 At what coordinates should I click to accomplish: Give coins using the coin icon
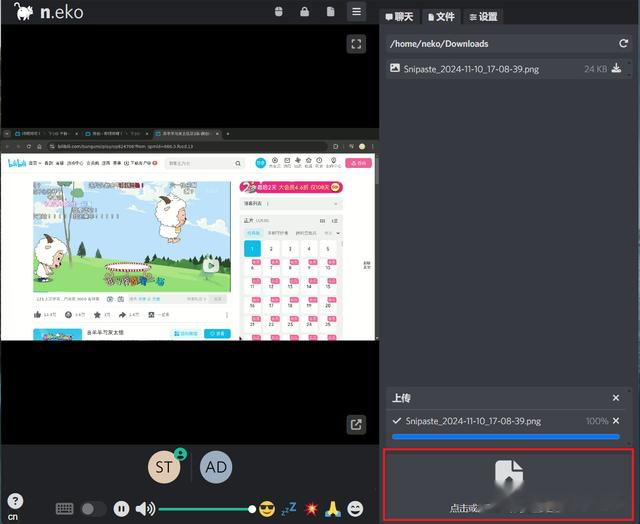pyautogui.click(x=69, y=315)
